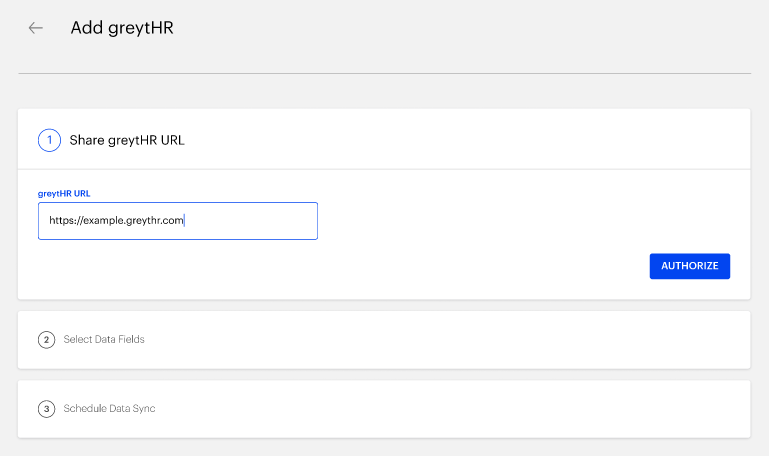Select the Select Data Fields label text
769x456 pixels.
click(104, 339)
